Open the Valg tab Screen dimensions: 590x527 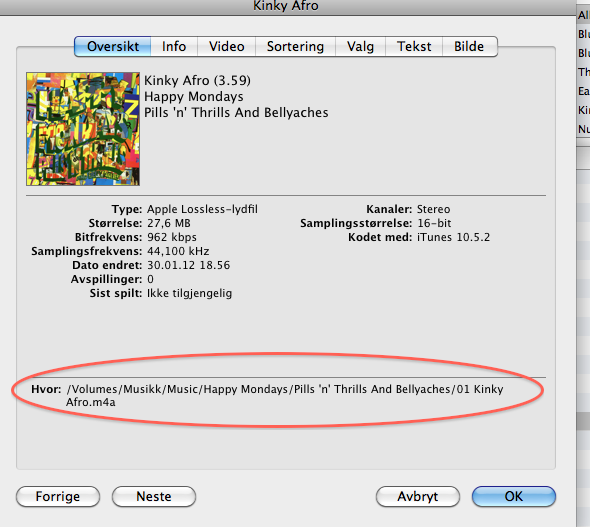(360, 47)
